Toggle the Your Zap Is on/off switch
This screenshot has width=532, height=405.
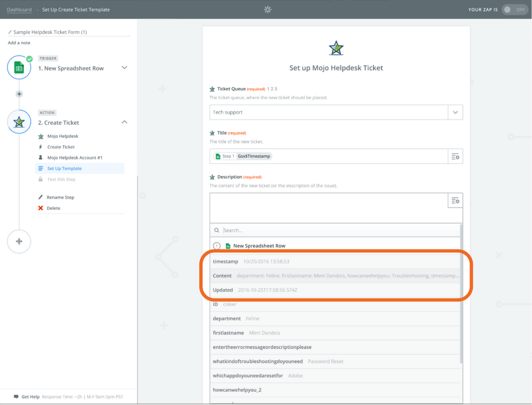tap(514, 9)
